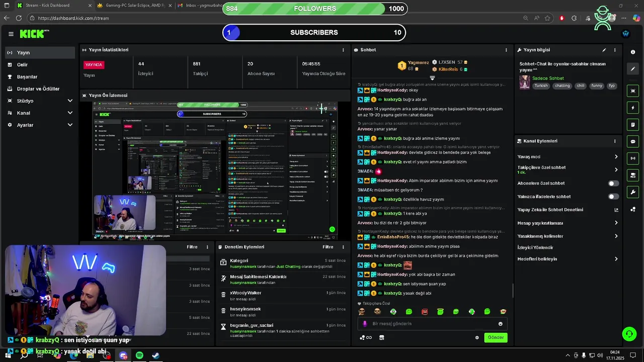This screenshot has height=362, width=644.
Task: Select Droplar ve Ödüller in the sidebar
Action: click(x=40, y=88)
